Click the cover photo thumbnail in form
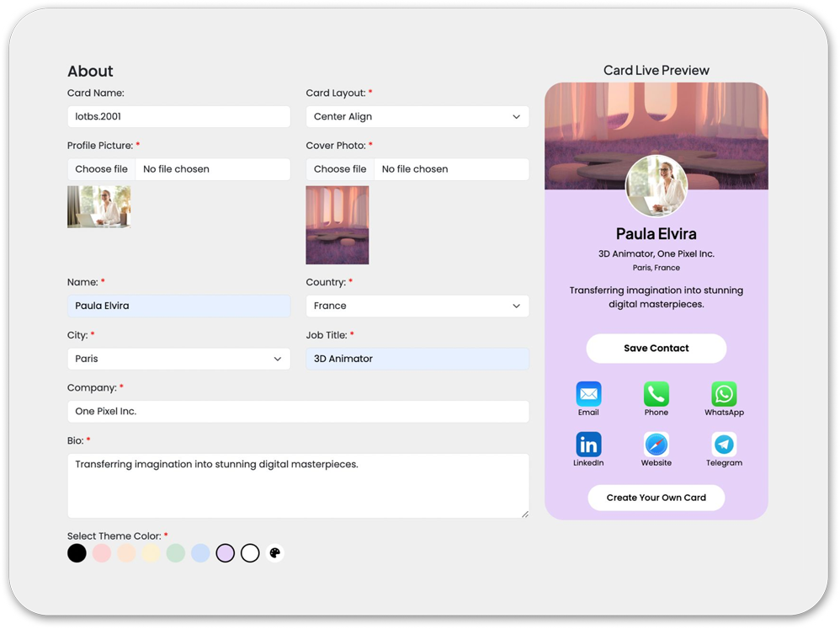This screenshot has width=840, height=629. pos(338,225)
